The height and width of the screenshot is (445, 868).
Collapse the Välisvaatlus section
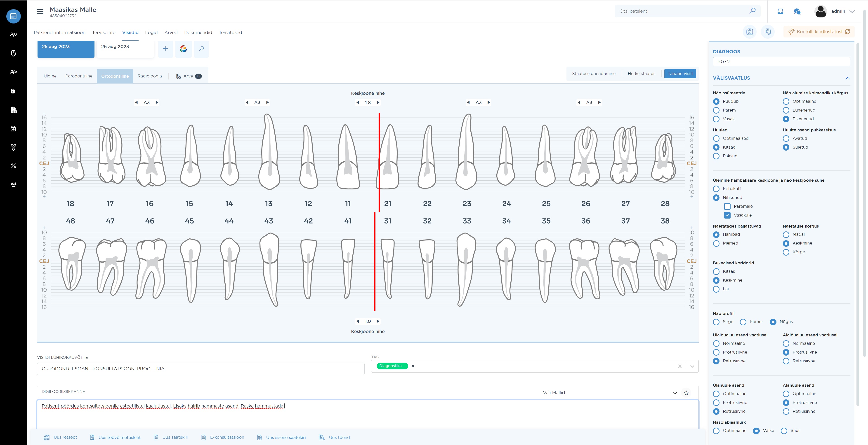click(847, 78)
